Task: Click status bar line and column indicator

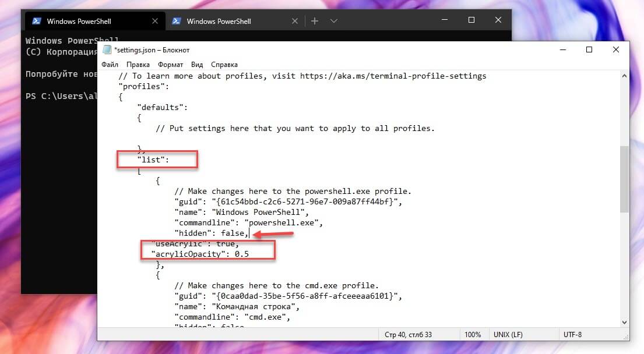Action: pos(408,334)
